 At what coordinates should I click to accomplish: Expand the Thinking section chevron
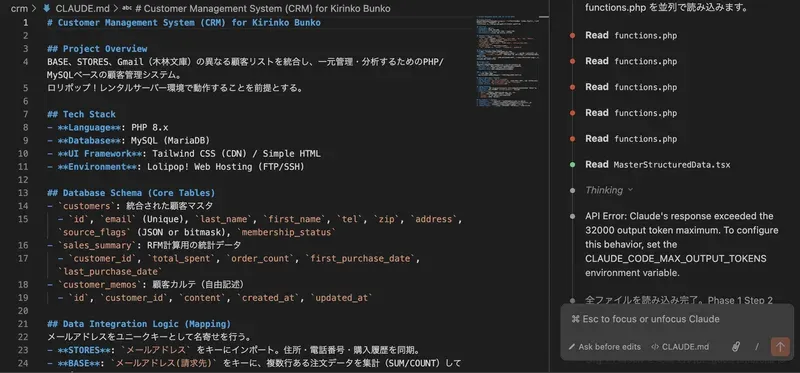tap(630, 190)
